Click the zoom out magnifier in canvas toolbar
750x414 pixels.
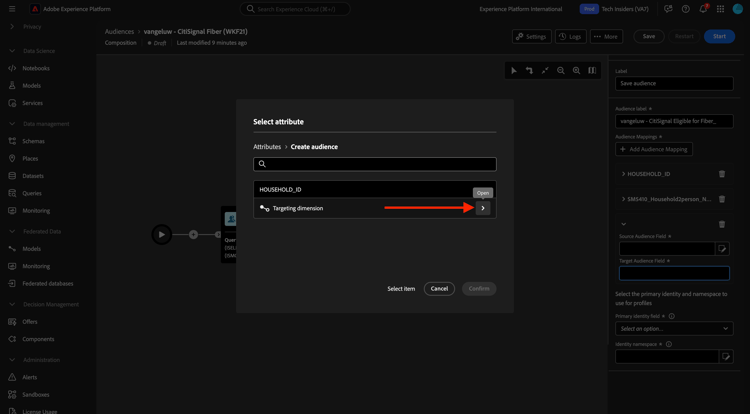pyautogui.click(x=561, y=70)
